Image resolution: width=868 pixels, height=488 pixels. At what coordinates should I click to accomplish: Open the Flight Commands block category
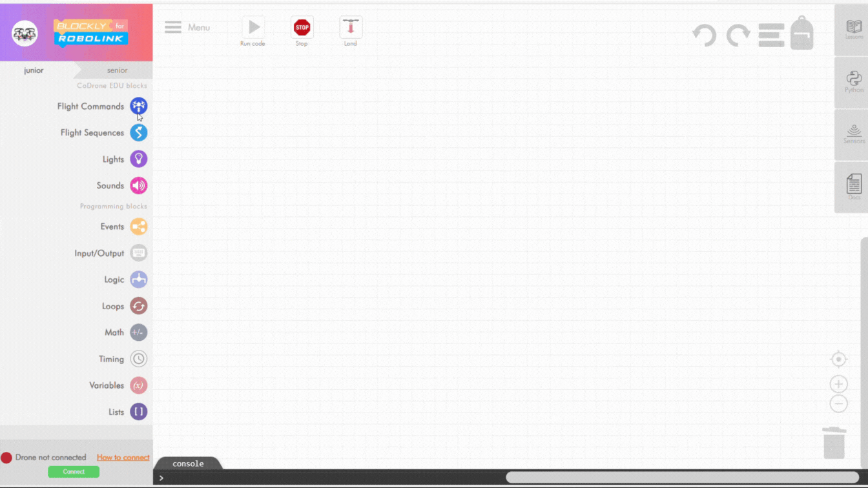click(138, 106)
